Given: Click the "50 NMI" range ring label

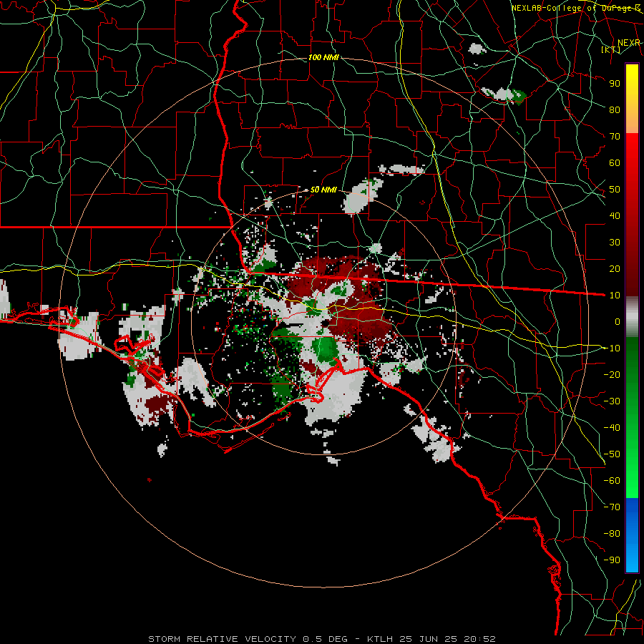Looking at the screenshot, I should (x=323, y=190).
